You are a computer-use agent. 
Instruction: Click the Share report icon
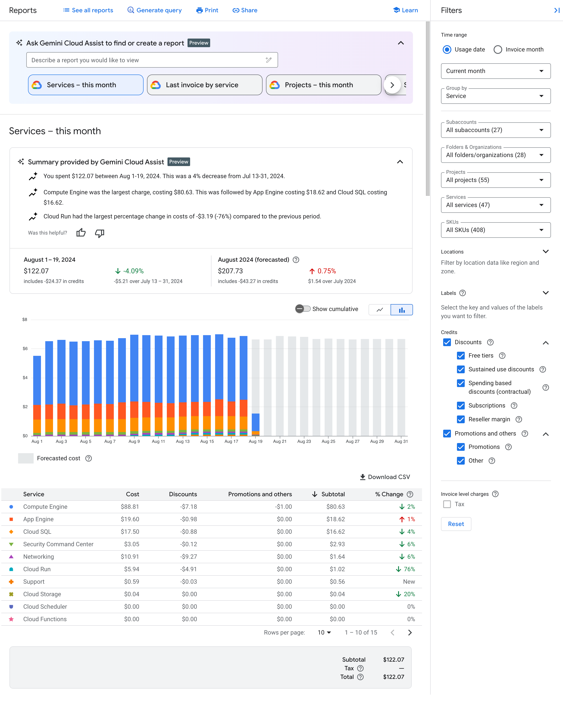click(244, 10)
